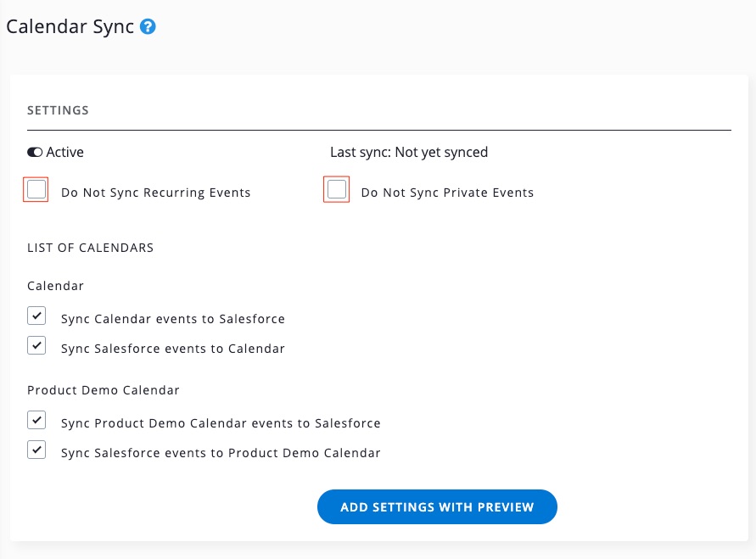This screenshot has width=756, height=559.
Task: Open the Calendar Sync help icon
Action: [x=148, y=27]
